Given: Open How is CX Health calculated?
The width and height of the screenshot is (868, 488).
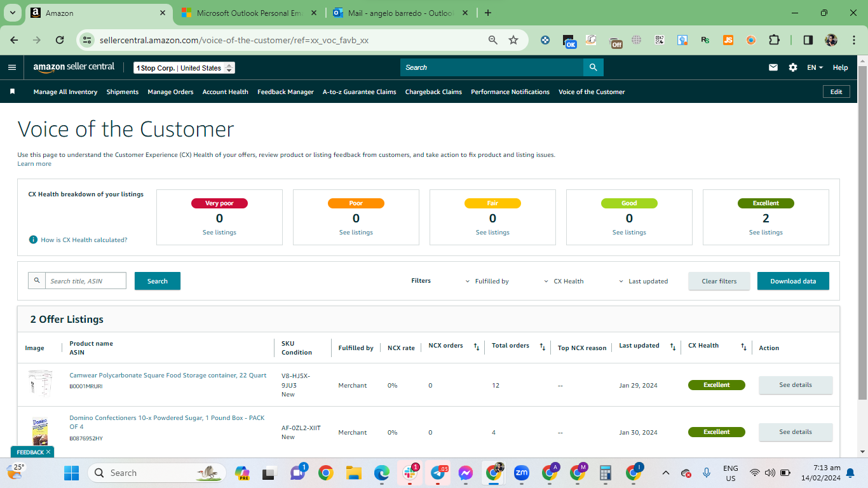Looking at the screenshot, I should tap(84, 240).
